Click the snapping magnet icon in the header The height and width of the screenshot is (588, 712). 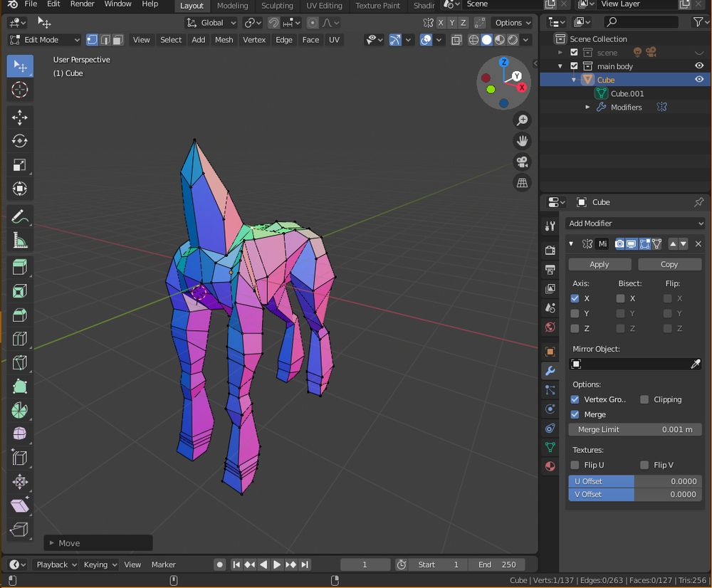[x=273, y=22]
